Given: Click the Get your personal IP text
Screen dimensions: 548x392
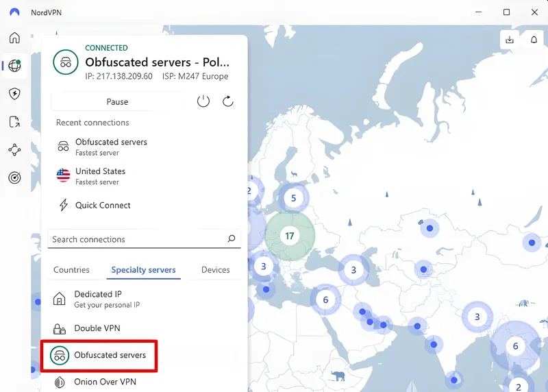Looking at the screenshot, I should tap(107, 305).
